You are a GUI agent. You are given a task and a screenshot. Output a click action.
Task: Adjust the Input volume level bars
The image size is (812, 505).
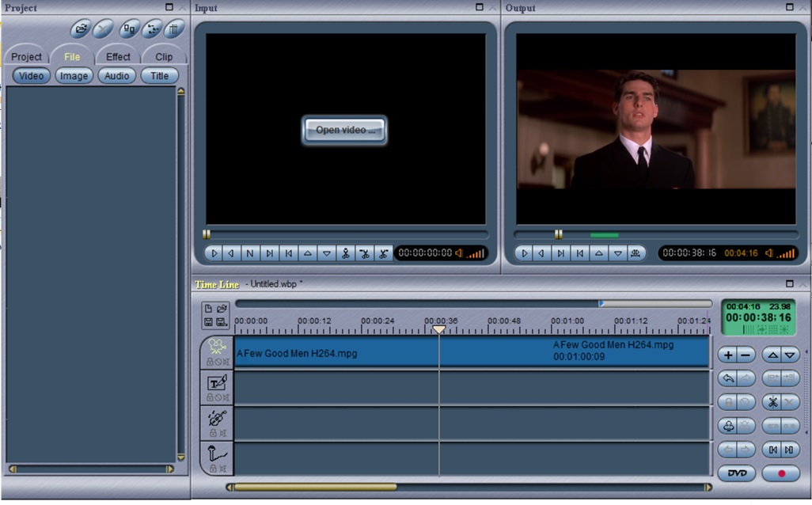476,254
